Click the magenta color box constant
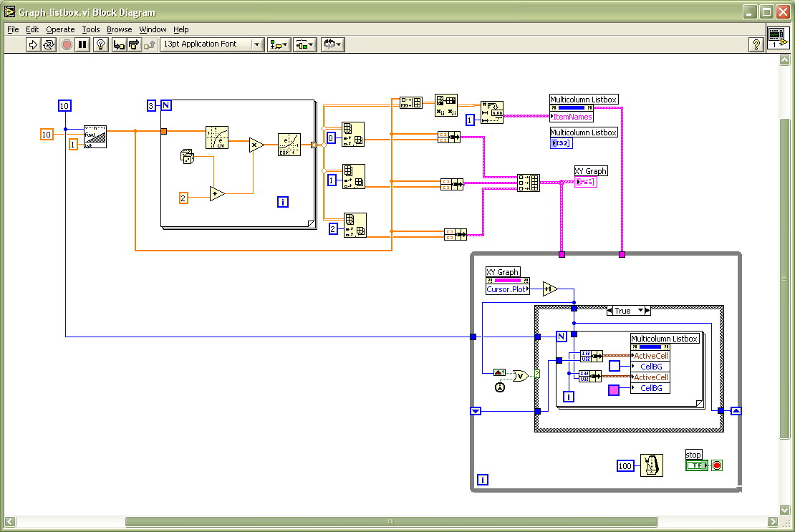795x532 pixels. [614, 390]
